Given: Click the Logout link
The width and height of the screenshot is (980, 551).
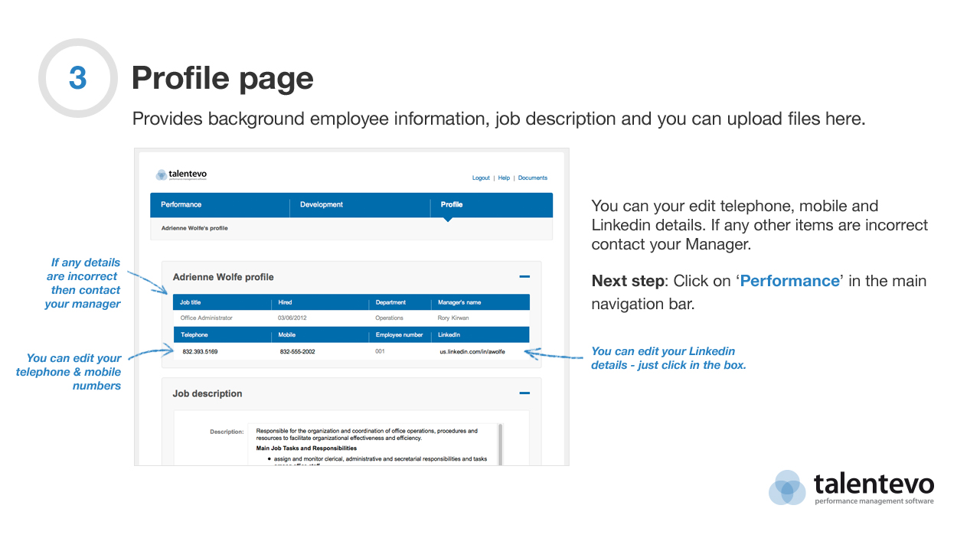Looking at the screenshot, I should [x=481, y=178].
